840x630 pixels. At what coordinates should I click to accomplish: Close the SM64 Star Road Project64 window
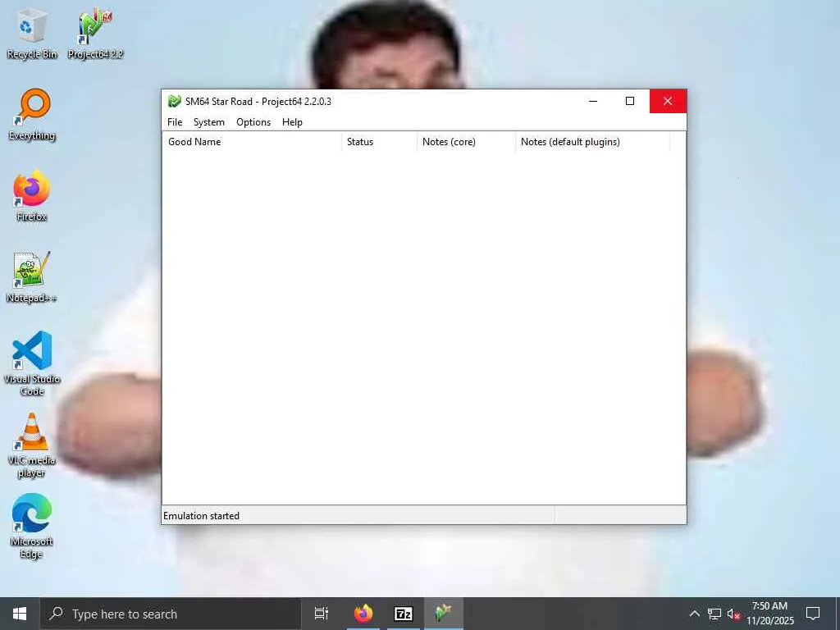tap(668, 101)
